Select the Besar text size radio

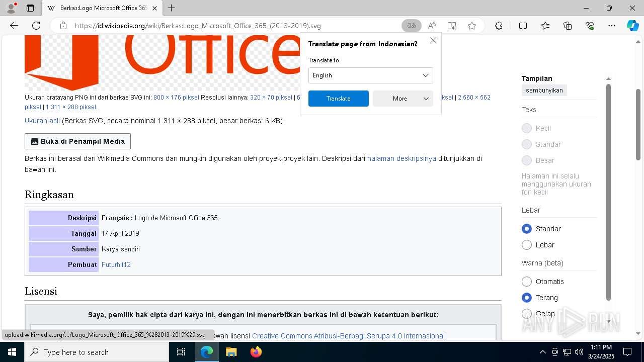pos(527,160)
